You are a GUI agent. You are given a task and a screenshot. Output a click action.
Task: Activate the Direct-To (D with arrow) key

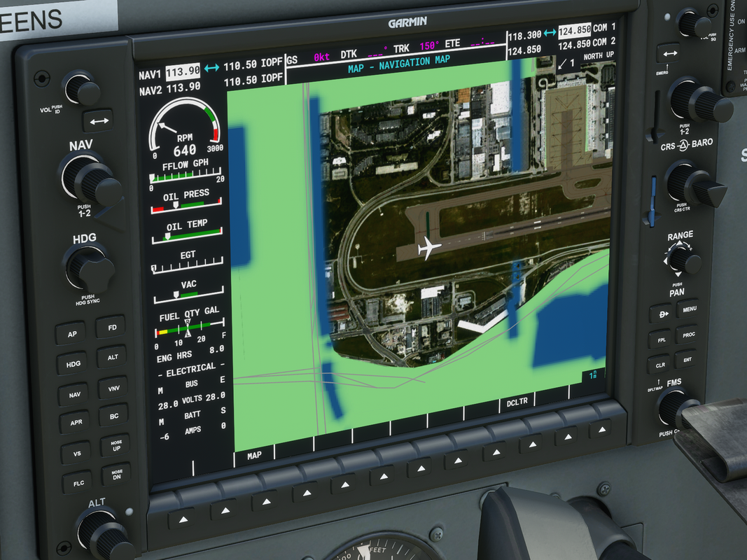(664, 314)
